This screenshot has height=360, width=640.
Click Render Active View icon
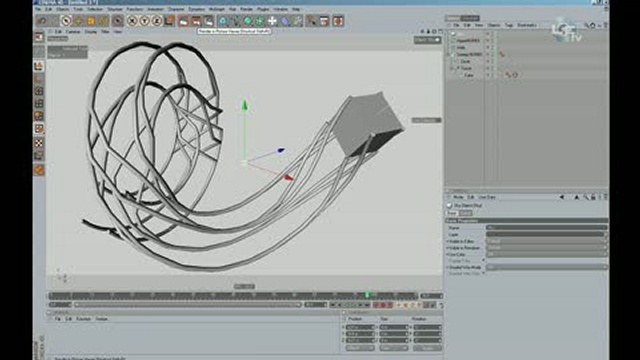click(183, 21)
